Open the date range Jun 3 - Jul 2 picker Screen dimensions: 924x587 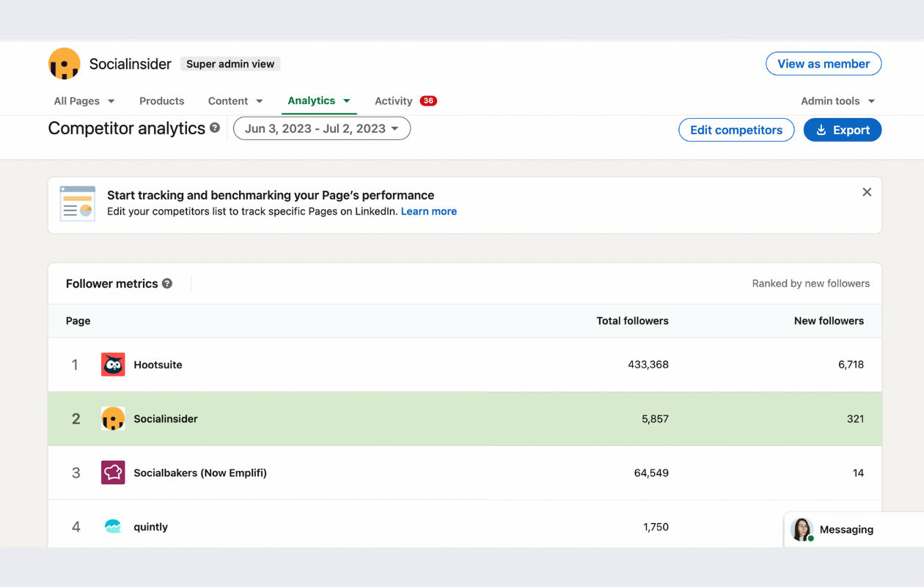tap(322, 128)
